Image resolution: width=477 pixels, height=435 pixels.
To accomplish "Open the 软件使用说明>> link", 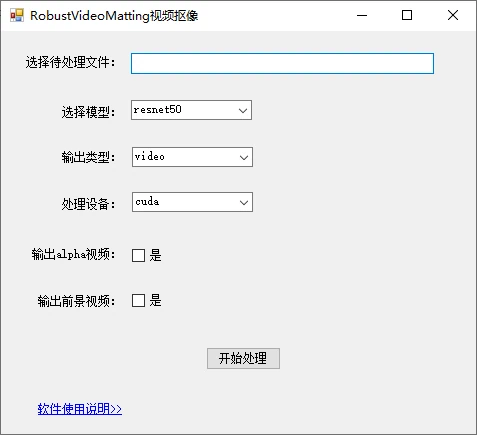I will coord(80,409).
